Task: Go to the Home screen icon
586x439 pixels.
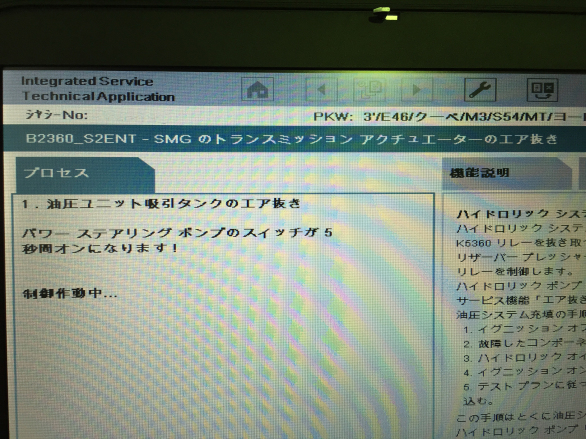Action: point(257,89)
